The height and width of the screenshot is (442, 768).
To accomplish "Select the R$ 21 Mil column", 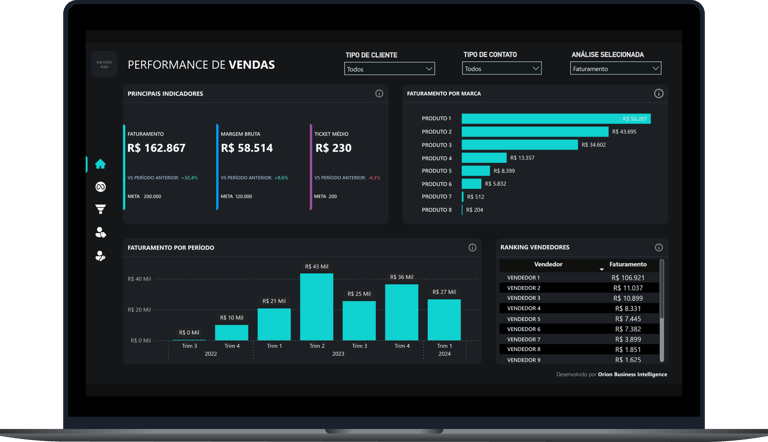I will 274,324.
